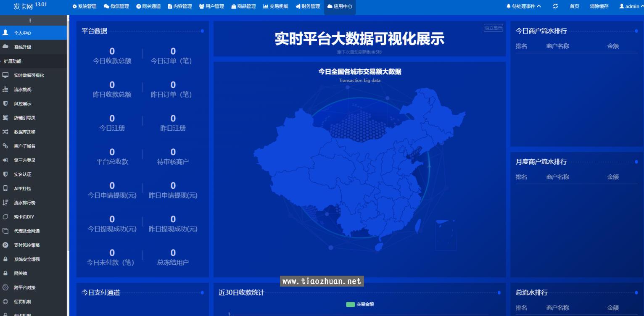Open the admin user dropdown

coord(631,6)
